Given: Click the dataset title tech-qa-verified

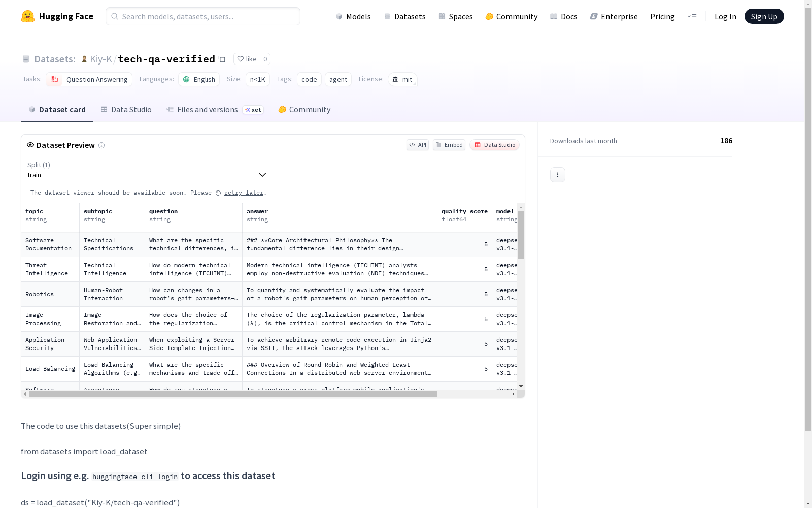Looking at the screenshot, I should [166, 59].
